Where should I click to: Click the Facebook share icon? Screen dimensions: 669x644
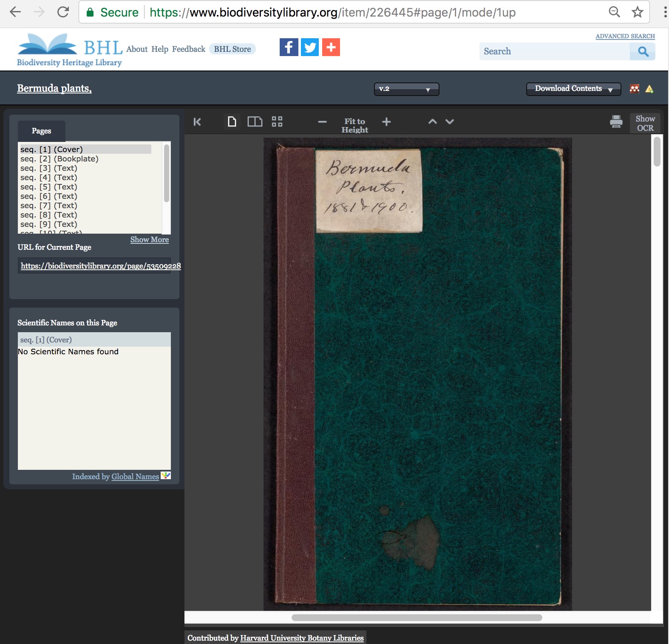coord(289,47)
